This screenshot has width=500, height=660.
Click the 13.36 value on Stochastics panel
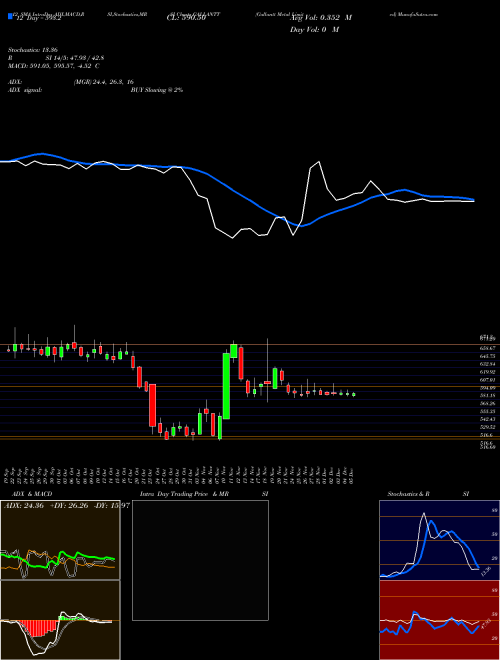coord(486,571)
